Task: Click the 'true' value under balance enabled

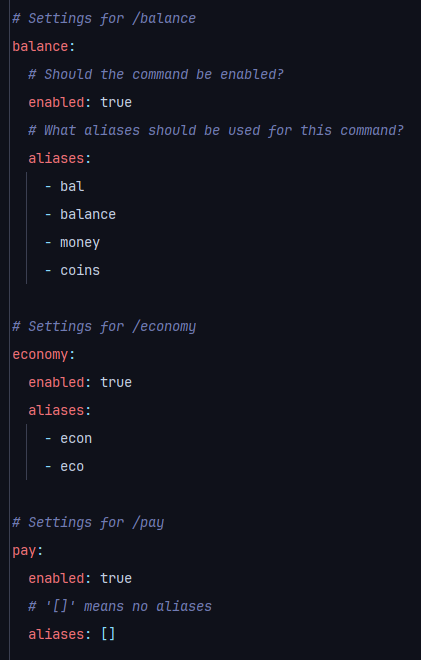Action: [x=116, y=102]
